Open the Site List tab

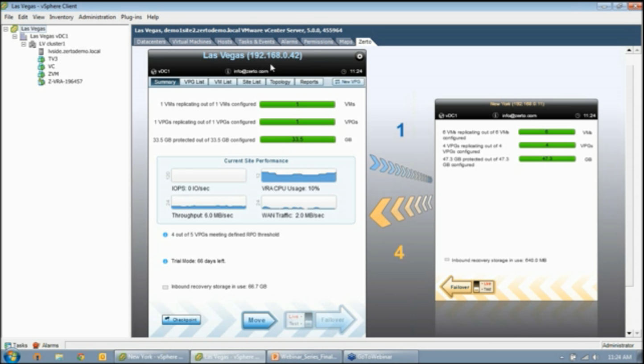click(x=252, y=82)
